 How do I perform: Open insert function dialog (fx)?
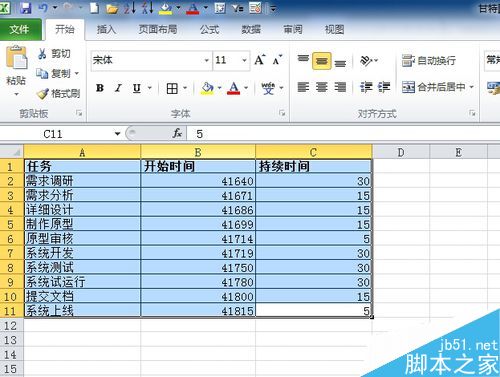(x=177, y=134)
